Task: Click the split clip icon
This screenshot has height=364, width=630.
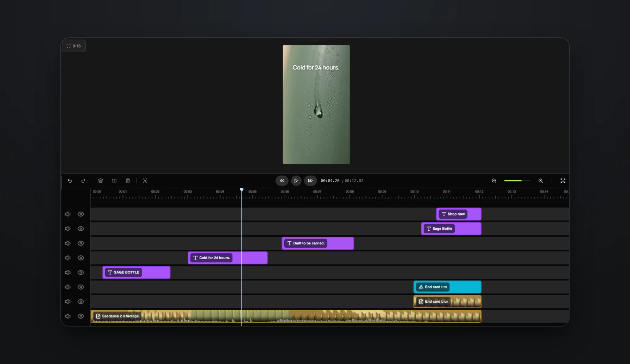Action: pyautogui.click(x=114, y=181)
